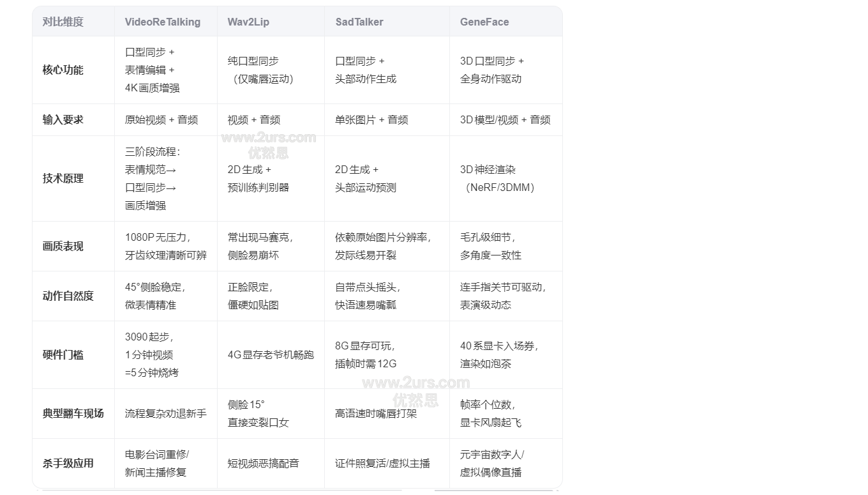The image size is (868, 495).
Task: Select the 毛孔级细节 cell
Action: 505,247
